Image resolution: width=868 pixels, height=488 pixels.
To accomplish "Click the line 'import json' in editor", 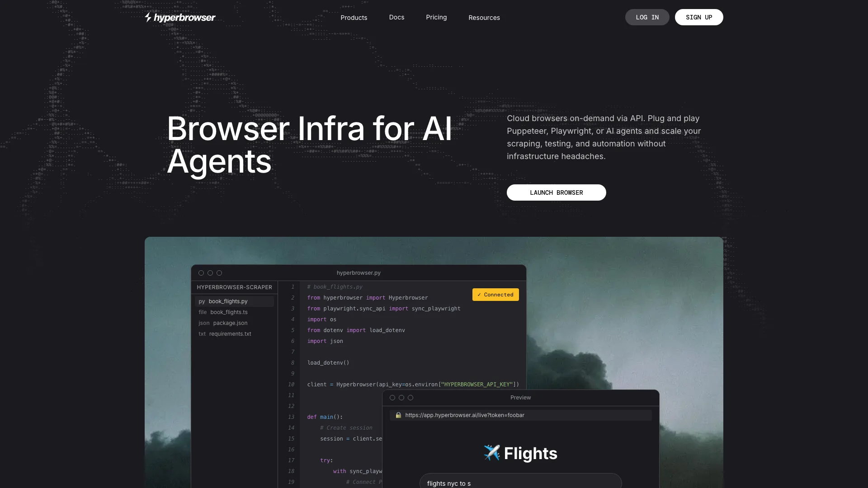I will (325, 341).
